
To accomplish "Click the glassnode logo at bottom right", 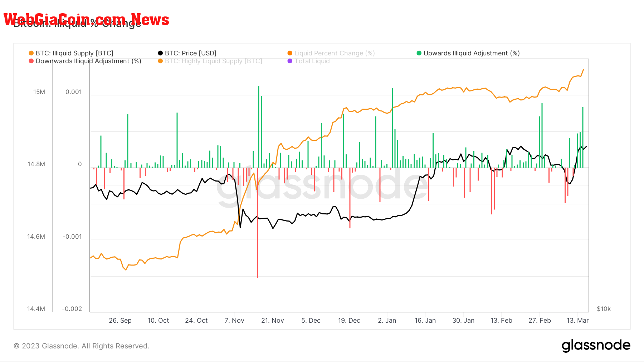I will tap(596, 346).
